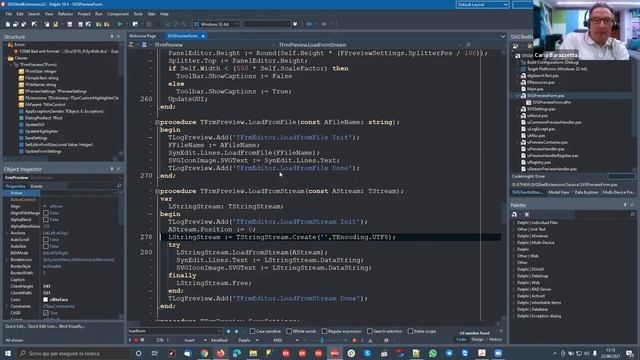Image resolution: width=640 pixels, height=360 pixels.
Task: Expand Delphi | Individual Files palette category
Action: 513,223
